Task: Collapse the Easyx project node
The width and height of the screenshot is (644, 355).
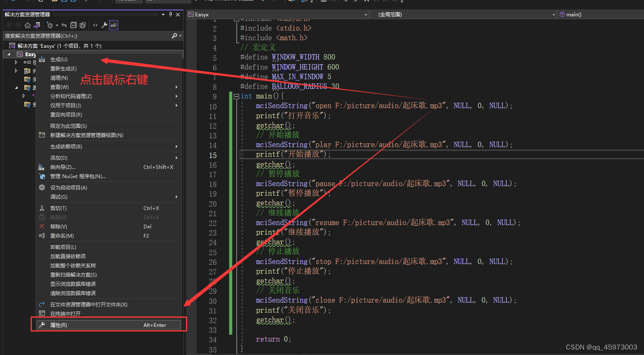Action: [x=9, y=54]
